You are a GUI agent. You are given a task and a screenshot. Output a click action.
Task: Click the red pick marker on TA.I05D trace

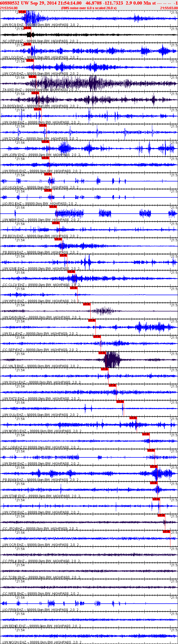tap(32, 77)
